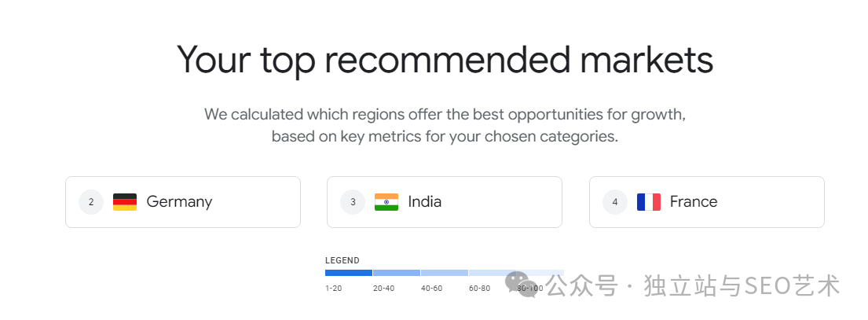The width and height of the screenshot is (868, 320).
Task: Open the France market card
Action: [707, 202]
